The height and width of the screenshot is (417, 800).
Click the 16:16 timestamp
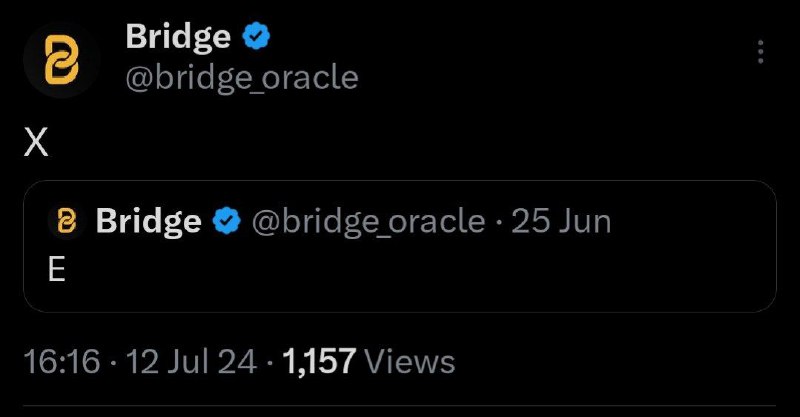62,361
